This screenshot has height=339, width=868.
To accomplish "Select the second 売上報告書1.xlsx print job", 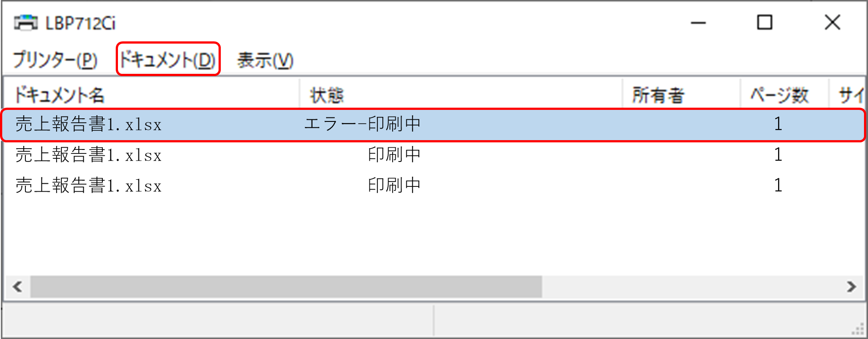I will click(x=434, y=155).
